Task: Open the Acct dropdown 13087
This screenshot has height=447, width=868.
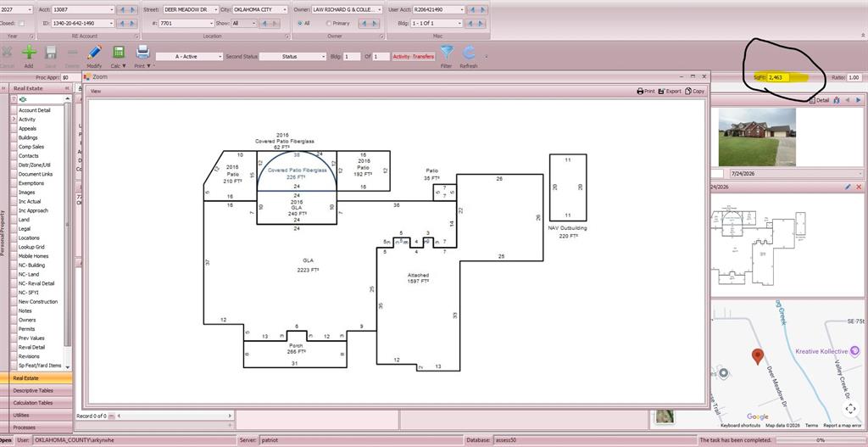Action: [111, 10]
